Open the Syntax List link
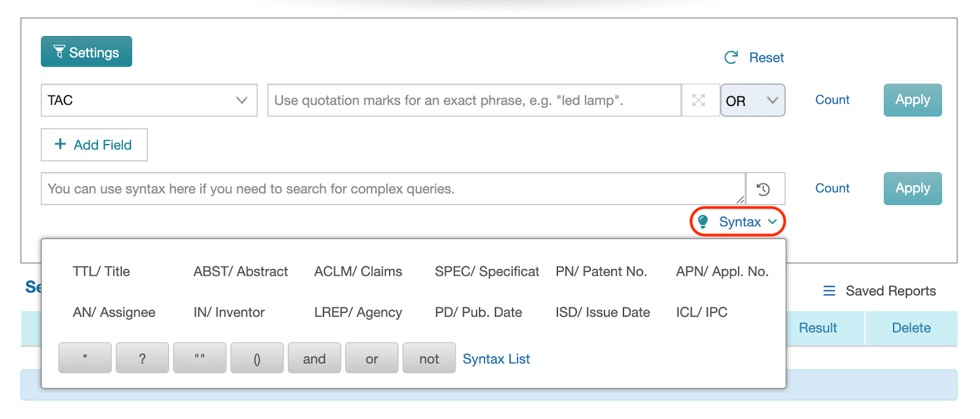Viewport: 980px width, 419px height. click(x=496, y=359)
